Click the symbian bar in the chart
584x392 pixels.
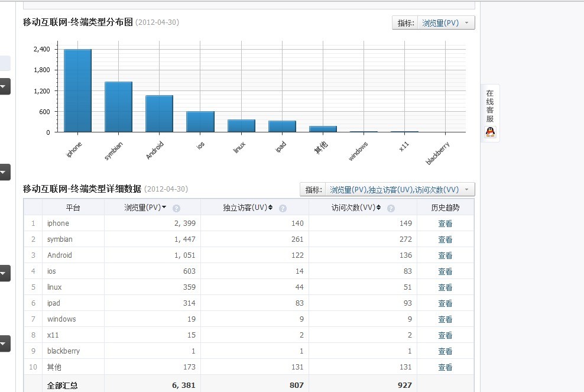coord(118,107)
